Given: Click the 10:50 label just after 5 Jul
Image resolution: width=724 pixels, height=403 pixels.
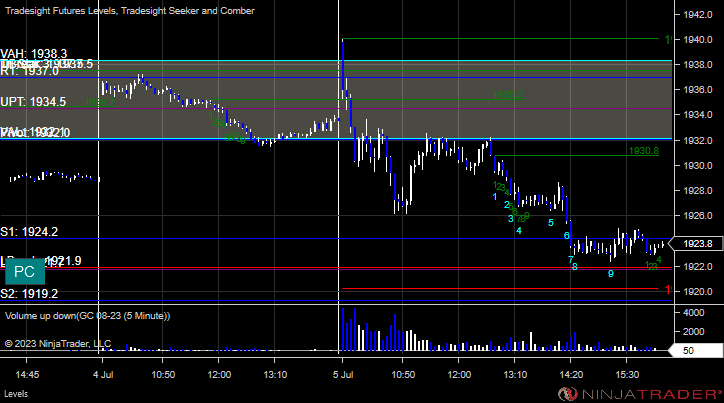Looking at the screenshot, I should (x=403, y=374).
